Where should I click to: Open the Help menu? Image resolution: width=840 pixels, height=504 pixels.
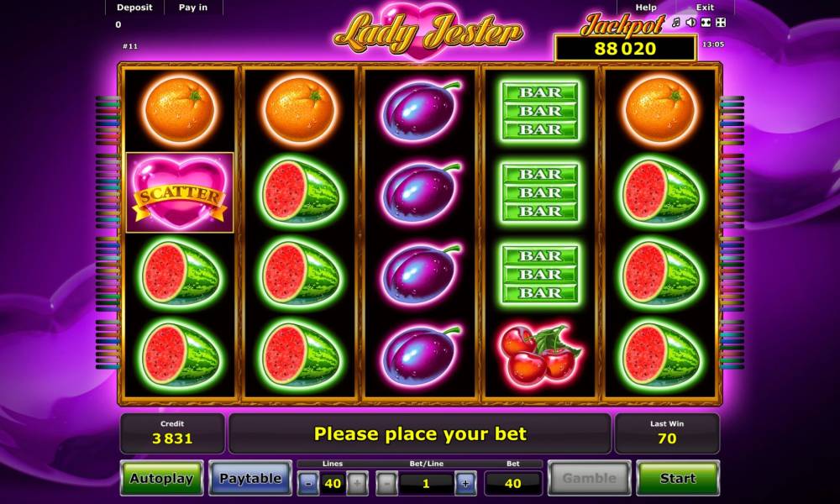(x=646, y=8)
